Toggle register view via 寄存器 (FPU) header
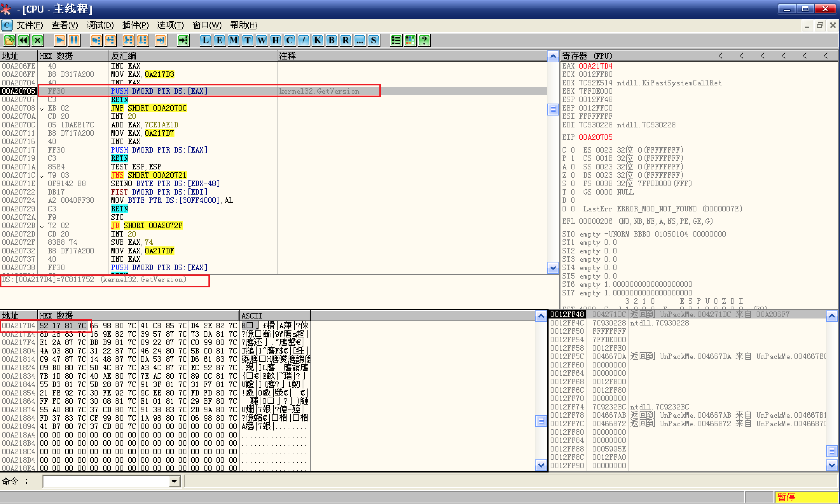The height and width of the screenshot is (504, 840). [x=587, y=56]
